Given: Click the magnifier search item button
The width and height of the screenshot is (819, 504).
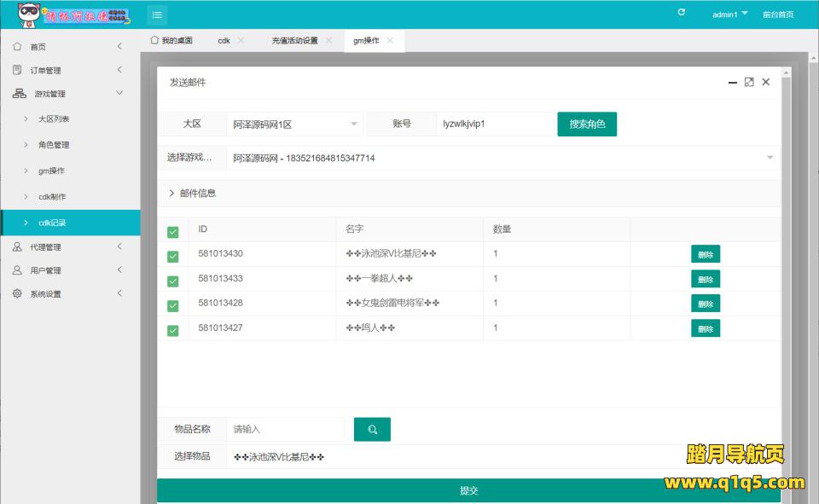Looking at the screenshot, I should [x=372, y=430].
